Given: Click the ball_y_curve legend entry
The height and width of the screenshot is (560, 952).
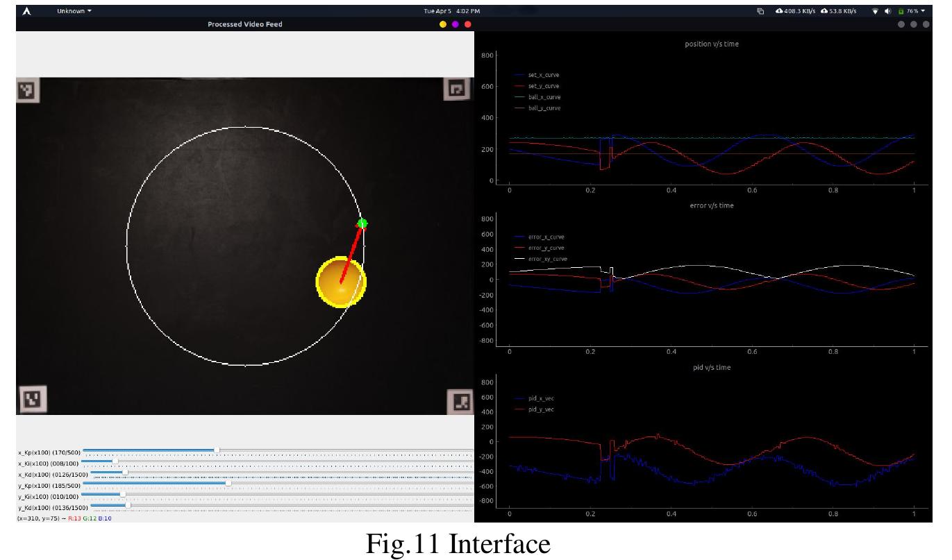Looking at the screenshot, I should coord(537,108).
